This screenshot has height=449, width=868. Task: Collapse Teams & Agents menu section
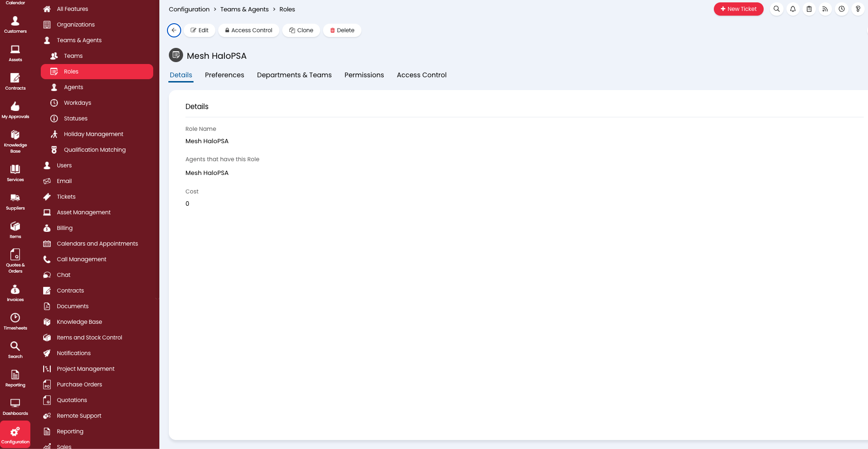click(97, 40)
